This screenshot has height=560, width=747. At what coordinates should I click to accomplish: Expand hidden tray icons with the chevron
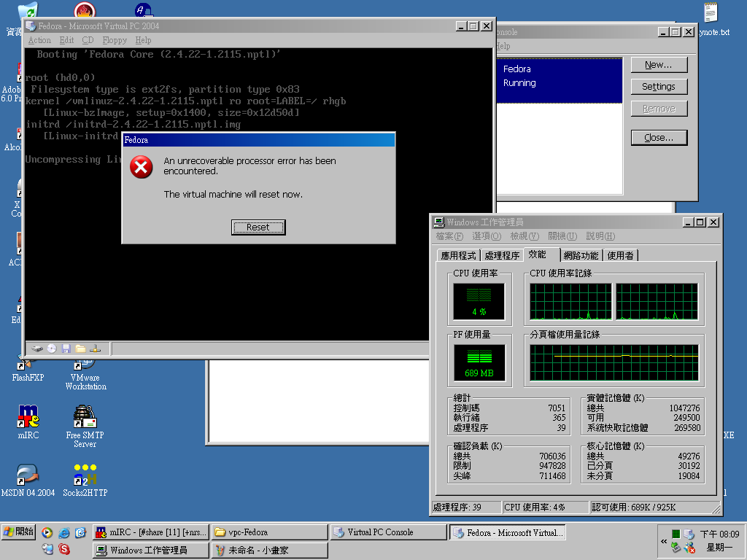click(664, 541)
